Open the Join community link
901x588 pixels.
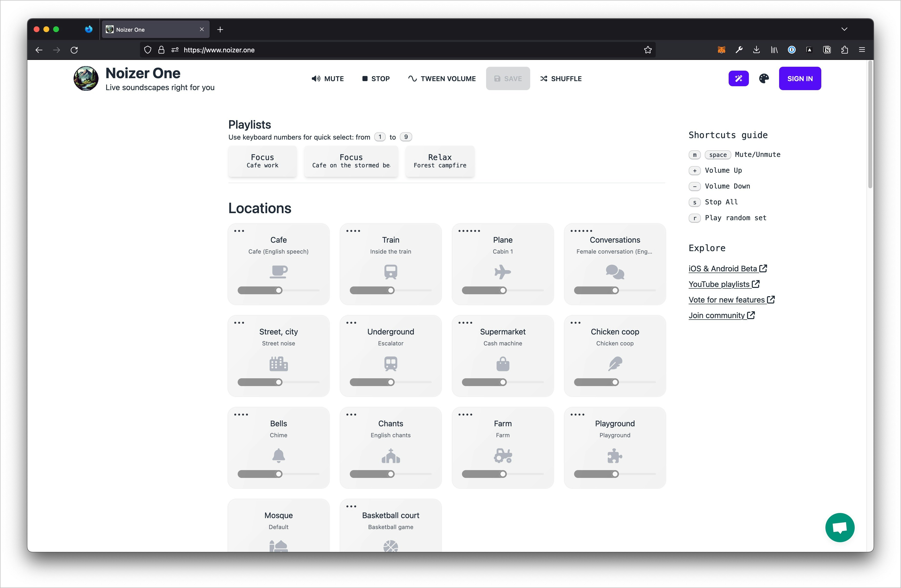721,315
